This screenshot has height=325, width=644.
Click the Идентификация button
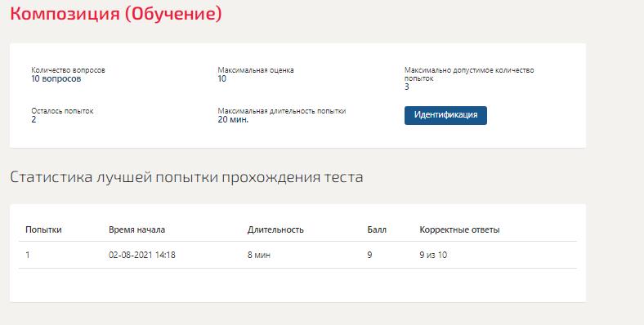pyautogui.click(x=445, y=115)
